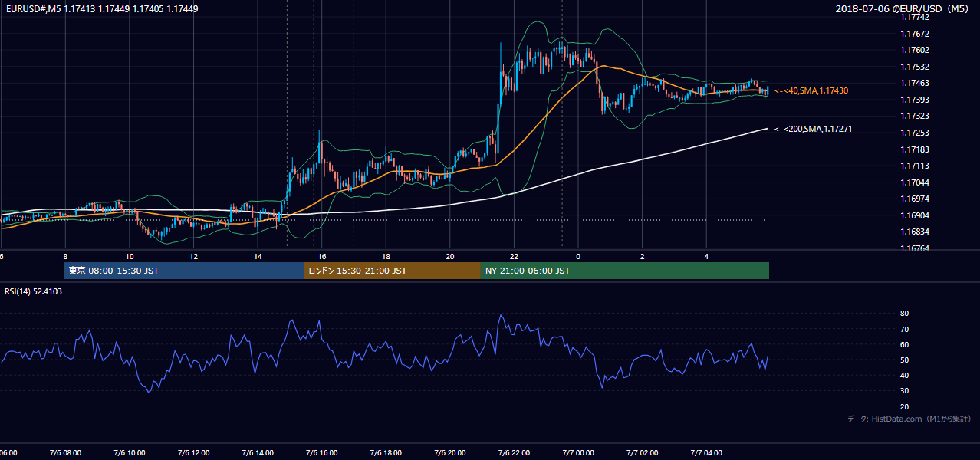Click hour tick 22 below price chart
This screenshot has height=460, width=980.
[515, 256]
